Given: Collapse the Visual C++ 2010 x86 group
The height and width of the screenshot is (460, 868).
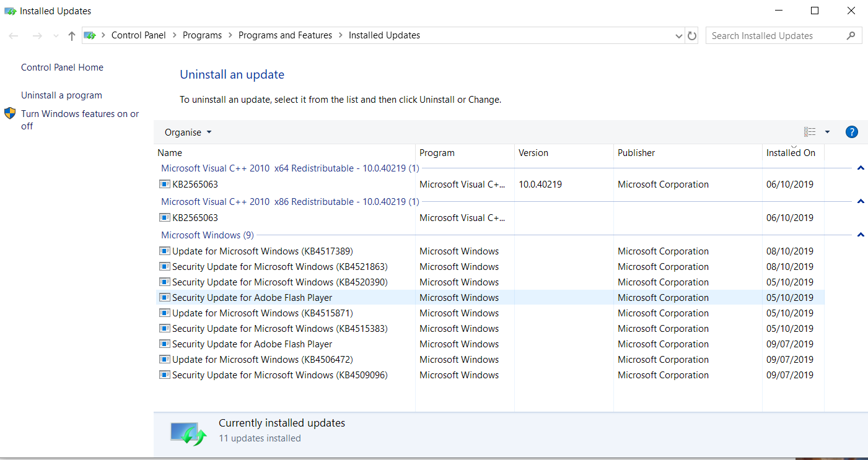Looking at the screenshot, I should (861, 201).
